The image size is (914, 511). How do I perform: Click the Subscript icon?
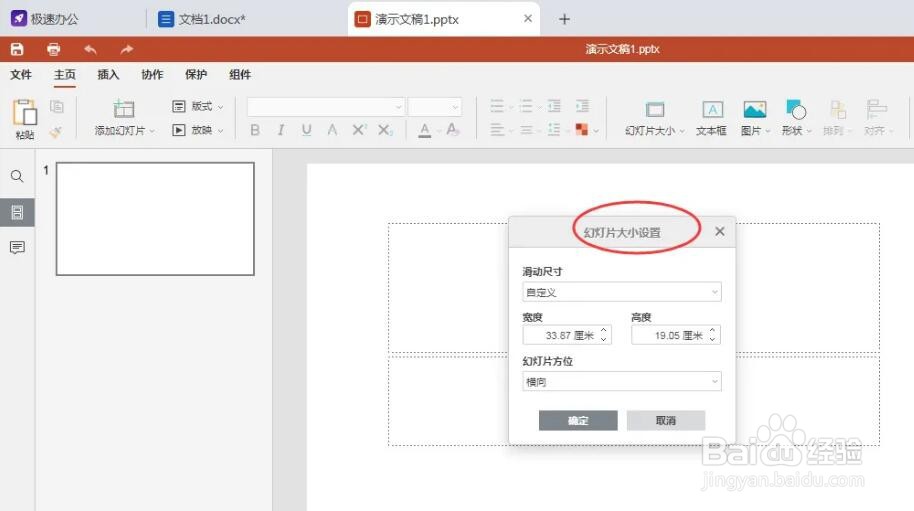pyautogui.click(x=385, y=130)
